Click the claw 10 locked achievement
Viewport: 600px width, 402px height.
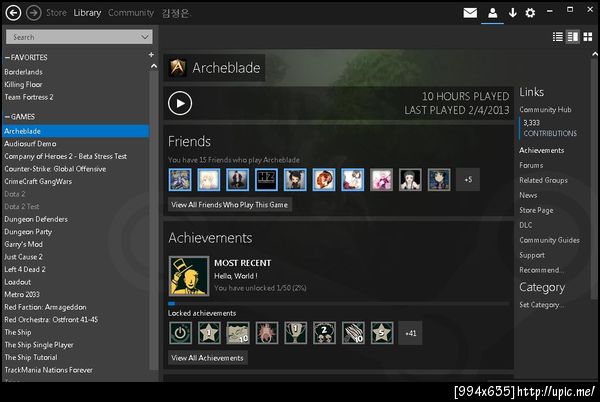click(353, 333)
